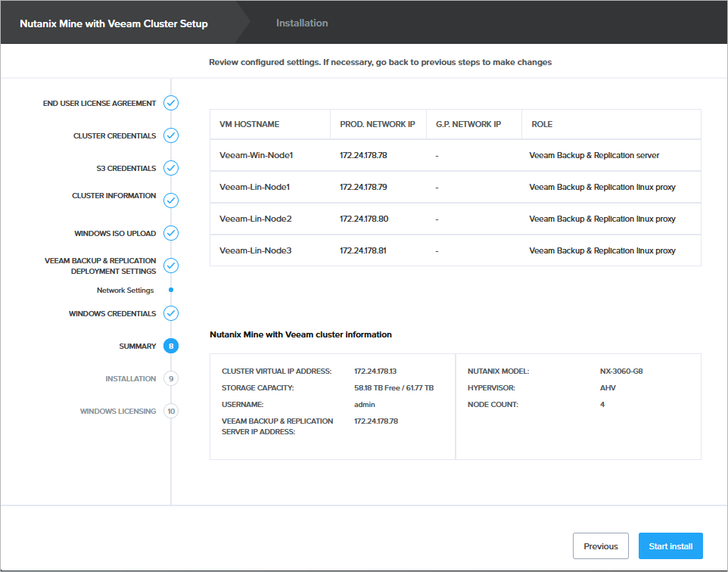
Task: Select the Veeam-Win-Node1 hostname cell
Action: click(257, 155)
